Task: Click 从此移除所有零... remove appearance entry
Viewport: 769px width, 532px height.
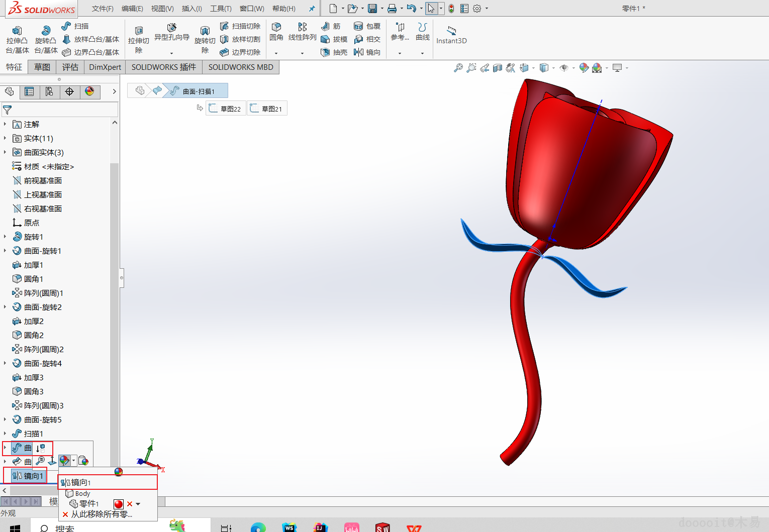Action: [101, 514]
